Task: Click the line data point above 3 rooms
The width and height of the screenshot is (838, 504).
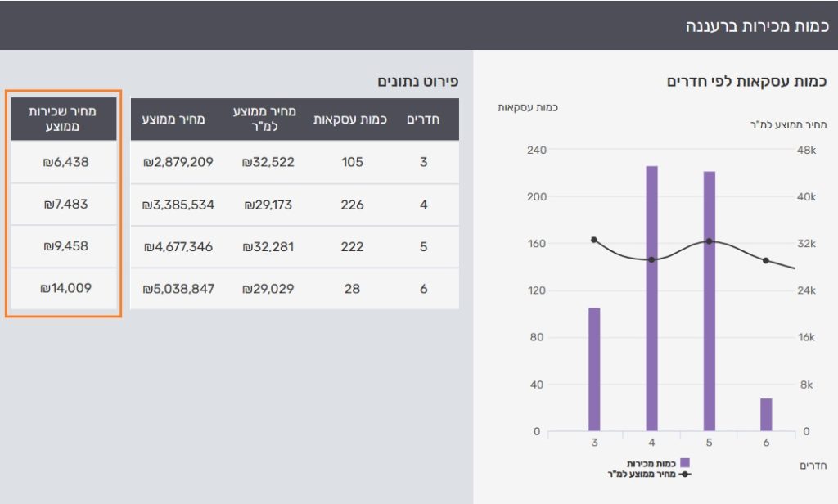Action: coord(594,240)
